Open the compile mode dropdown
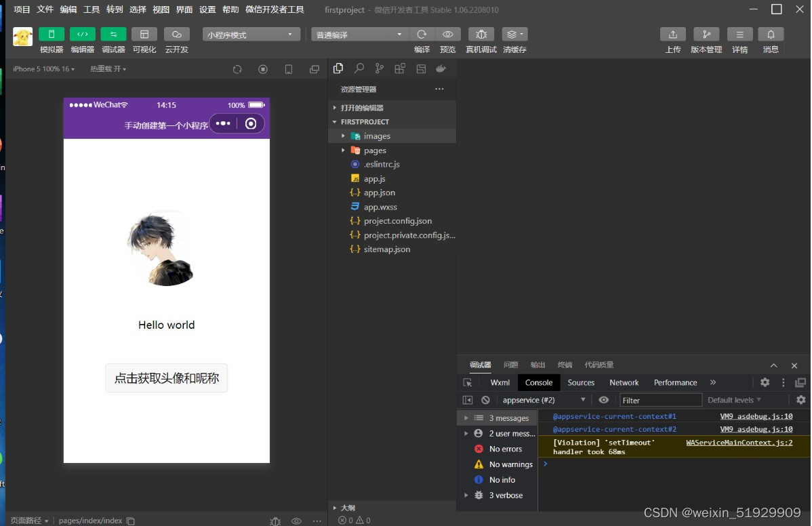Viewport: 812px width, 526px height. click(360, 35)
